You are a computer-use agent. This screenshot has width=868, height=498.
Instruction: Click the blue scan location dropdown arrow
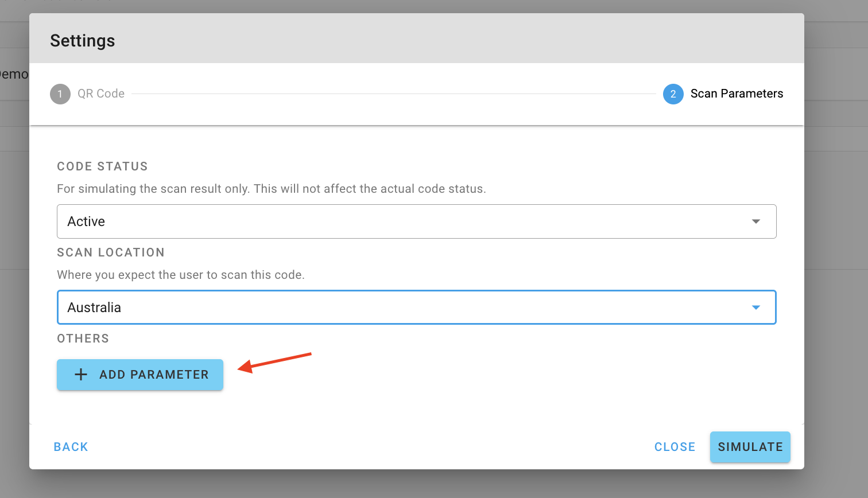[756, 308]
